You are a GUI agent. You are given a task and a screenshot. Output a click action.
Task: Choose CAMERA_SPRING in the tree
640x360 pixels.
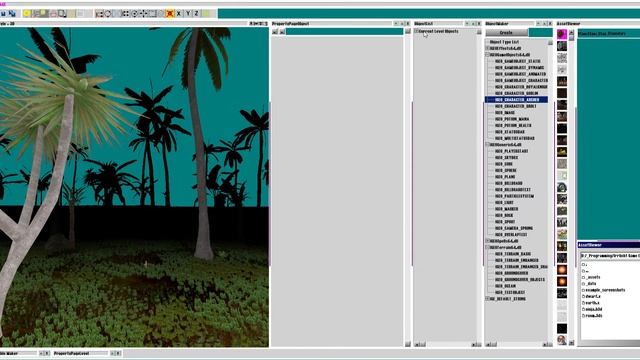[514, 228]
